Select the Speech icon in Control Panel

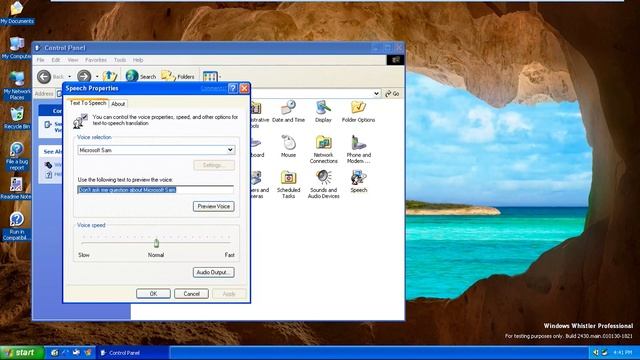(x=359, y=182)
